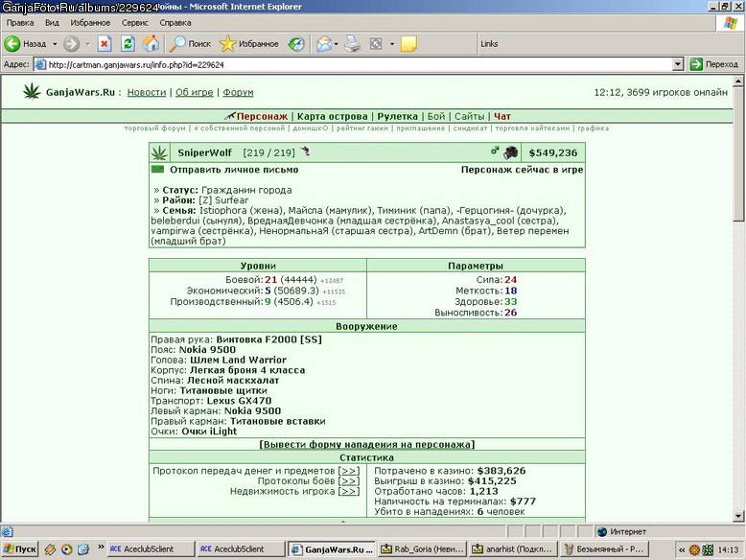Open dropdown arrow next to Back button
The height and width of the screenshot is (560, 746).
(55, 44)
